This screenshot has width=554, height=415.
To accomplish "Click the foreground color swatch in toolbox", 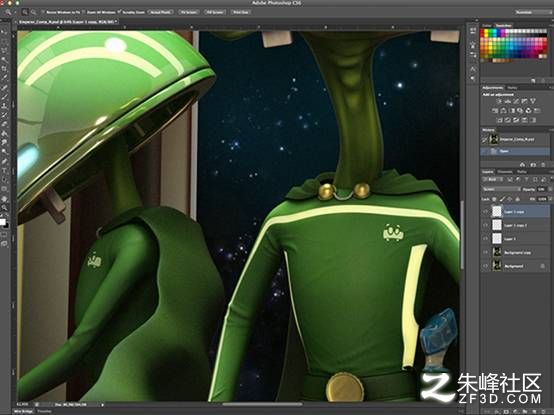I will [x=3, y=221].
